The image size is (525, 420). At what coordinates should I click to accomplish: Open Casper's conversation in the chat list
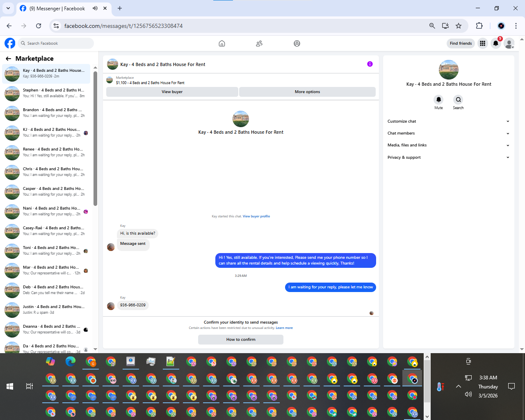(x=46, y=192)
